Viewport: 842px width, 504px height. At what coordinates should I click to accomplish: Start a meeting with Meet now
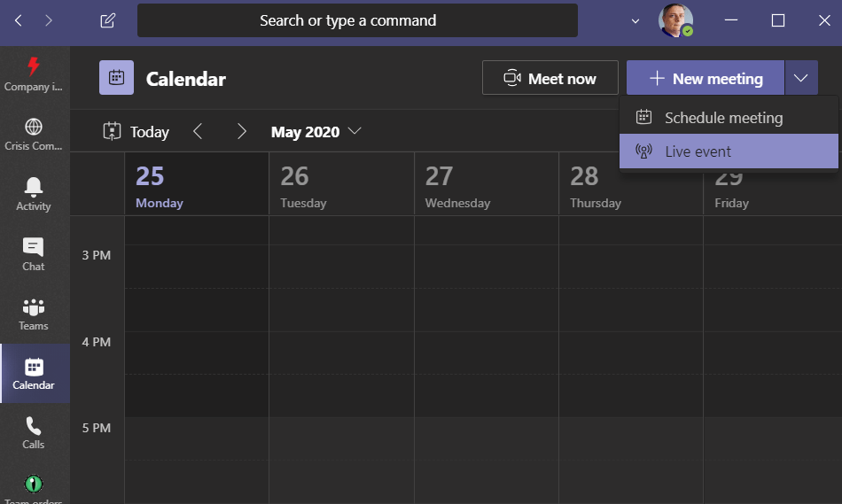click(550, 78)
